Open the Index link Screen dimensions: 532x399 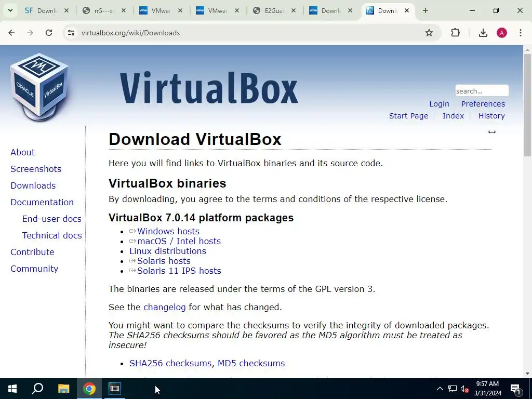click(453, 116)
